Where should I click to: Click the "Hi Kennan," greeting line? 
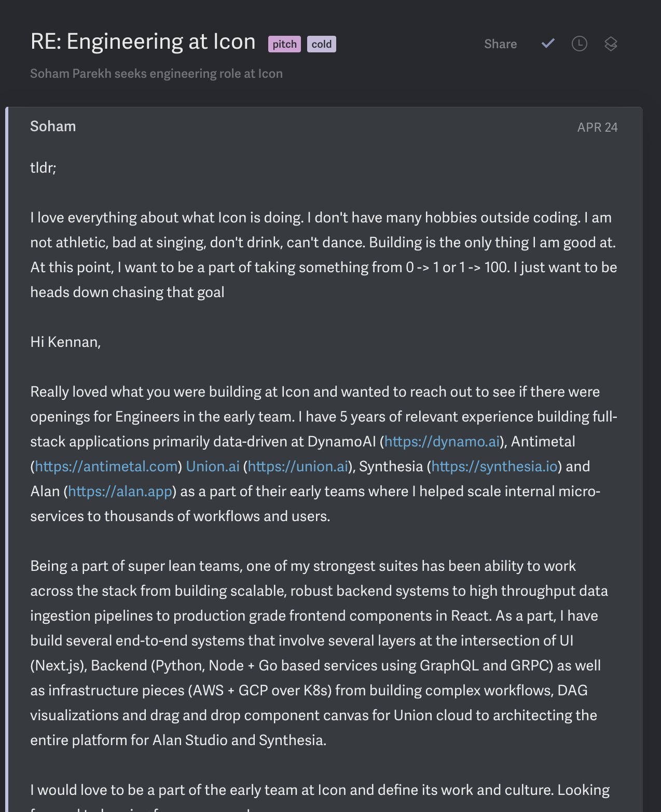point(65,342)
